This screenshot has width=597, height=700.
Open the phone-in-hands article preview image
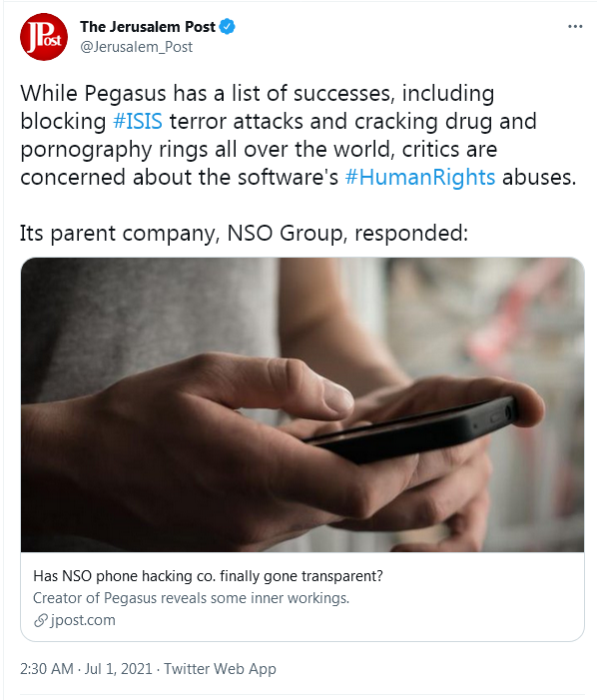[302, 404]
